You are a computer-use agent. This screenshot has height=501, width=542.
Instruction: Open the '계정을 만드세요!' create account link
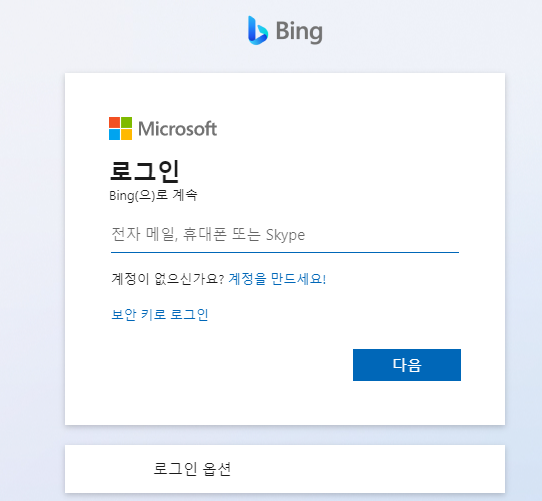tap(277, 279)
